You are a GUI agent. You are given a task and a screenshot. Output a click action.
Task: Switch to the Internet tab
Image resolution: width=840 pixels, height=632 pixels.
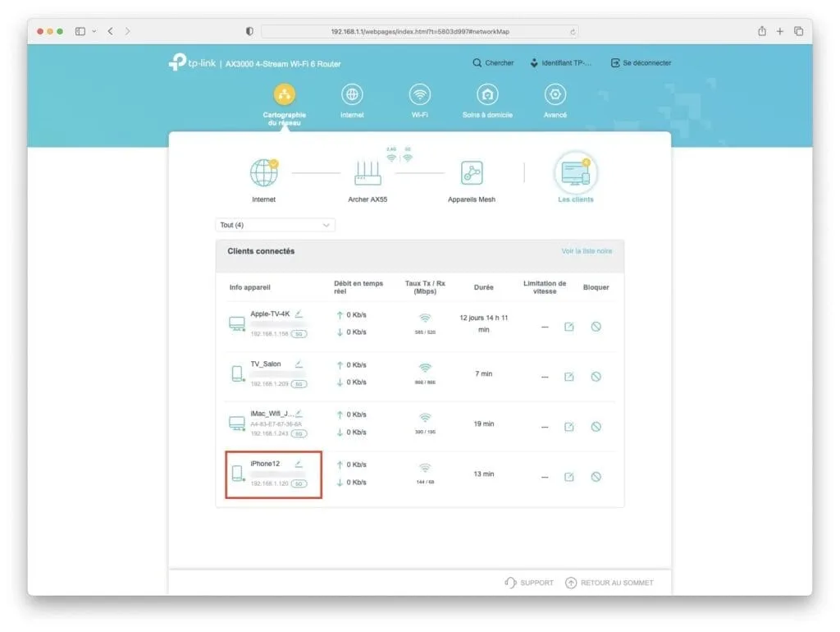pos(352,101)
